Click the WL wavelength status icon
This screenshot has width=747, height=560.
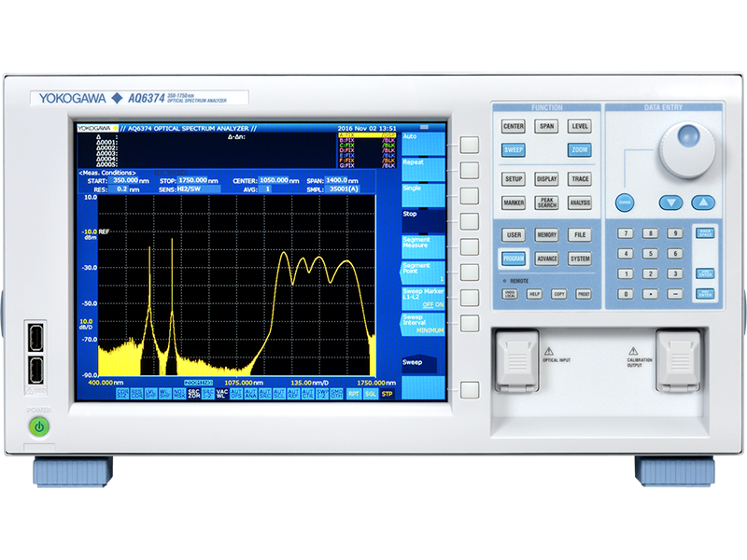click(x=163, y=393)
